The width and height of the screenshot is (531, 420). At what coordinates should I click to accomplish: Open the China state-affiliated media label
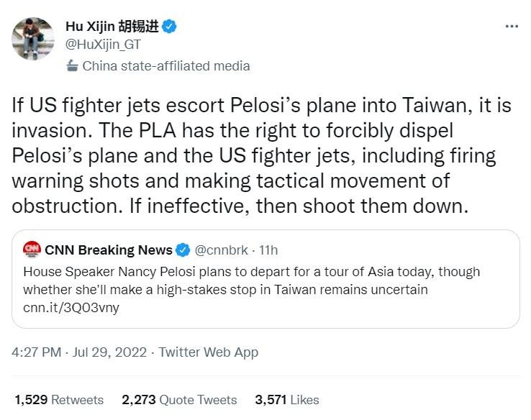click(x=166, y=66)
